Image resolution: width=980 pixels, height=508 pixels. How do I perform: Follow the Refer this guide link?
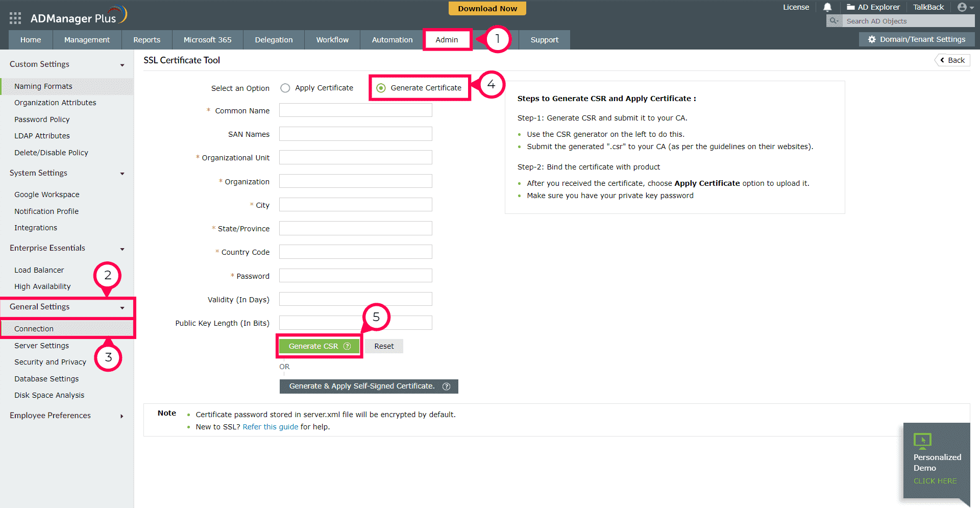pyautogui.click(x=271, y=427)
